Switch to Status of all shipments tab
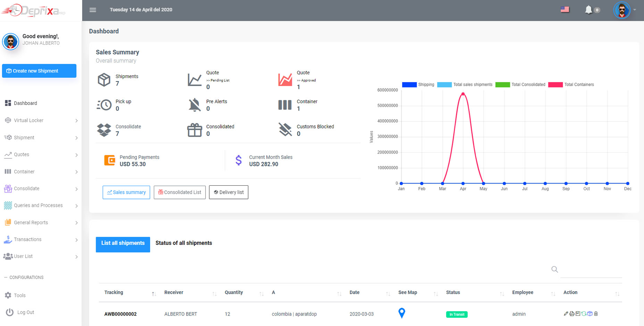Screen dimensions: 644x326 pos(184,243)
